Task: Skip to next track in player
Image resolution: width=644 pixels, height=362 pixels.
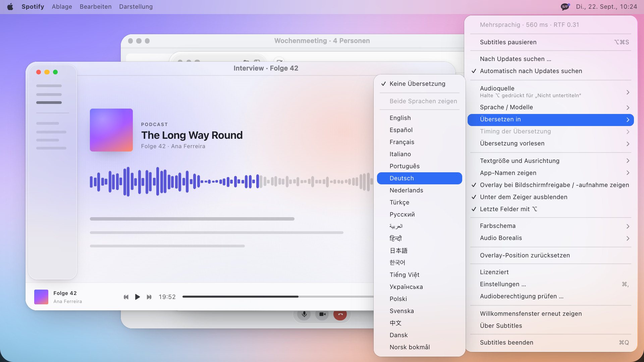Action: [x=149, y=297]
